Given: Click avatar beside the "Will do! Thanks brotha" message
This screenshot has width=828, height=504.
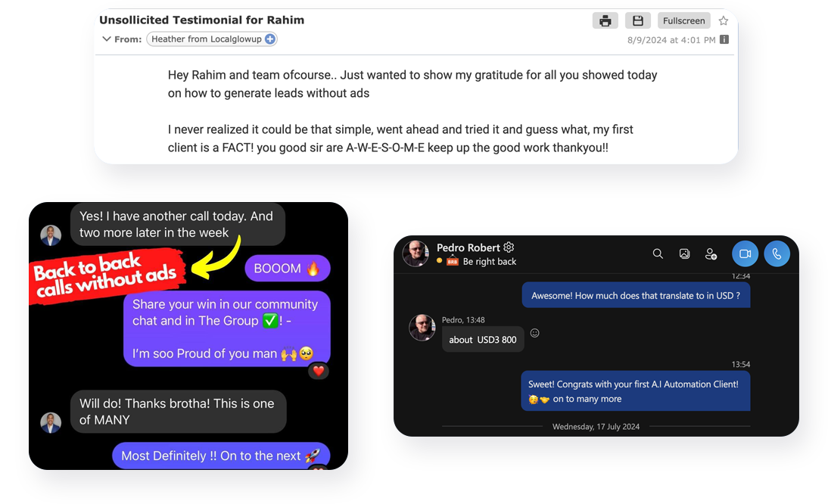Looking at the screenshot, I should [x=51, y=422].
